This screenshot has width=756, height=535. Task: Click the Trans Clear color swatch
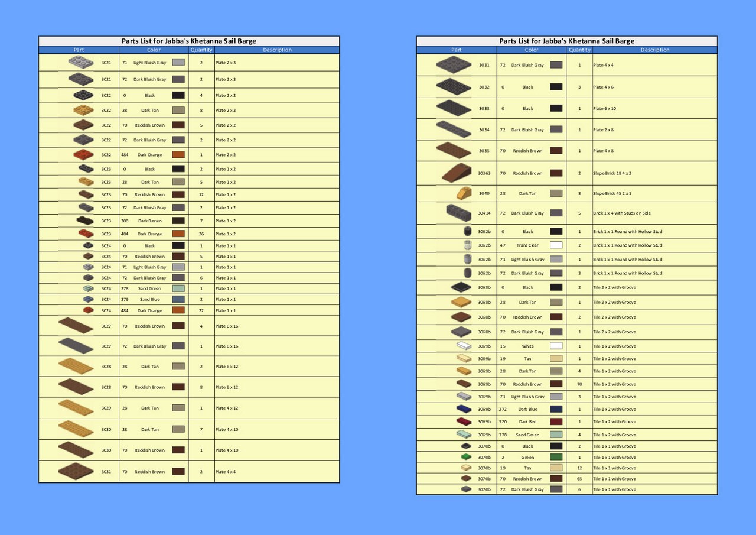pos(556,245)
